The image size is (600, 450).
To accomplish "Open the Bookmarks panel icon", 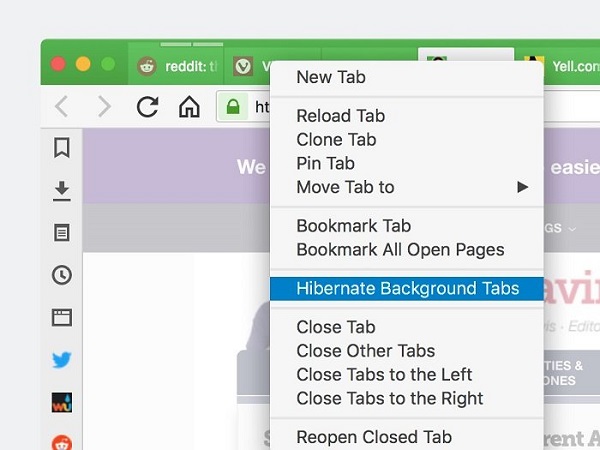I will pos(62,148).
